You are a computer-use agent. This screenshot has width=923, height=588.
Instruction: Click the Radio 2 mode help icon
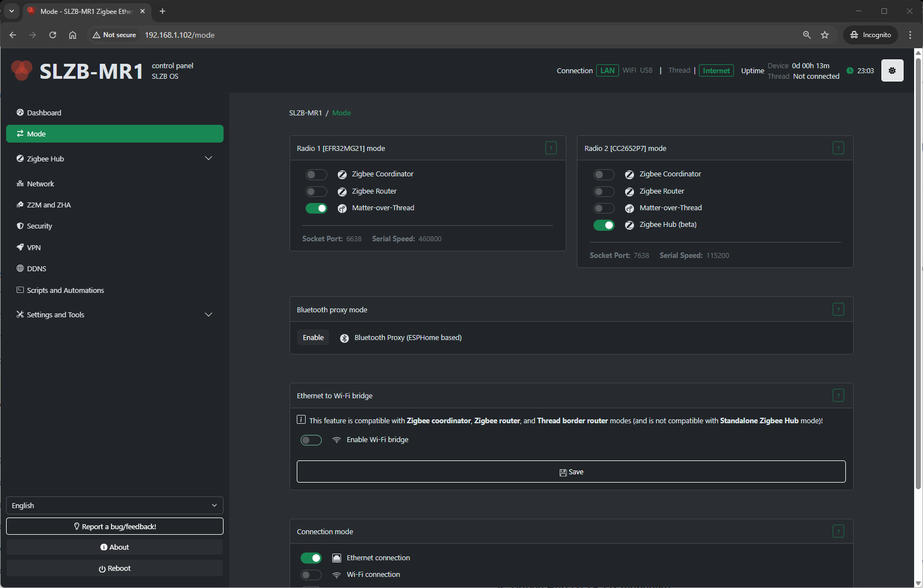click(x=838, y=148)
